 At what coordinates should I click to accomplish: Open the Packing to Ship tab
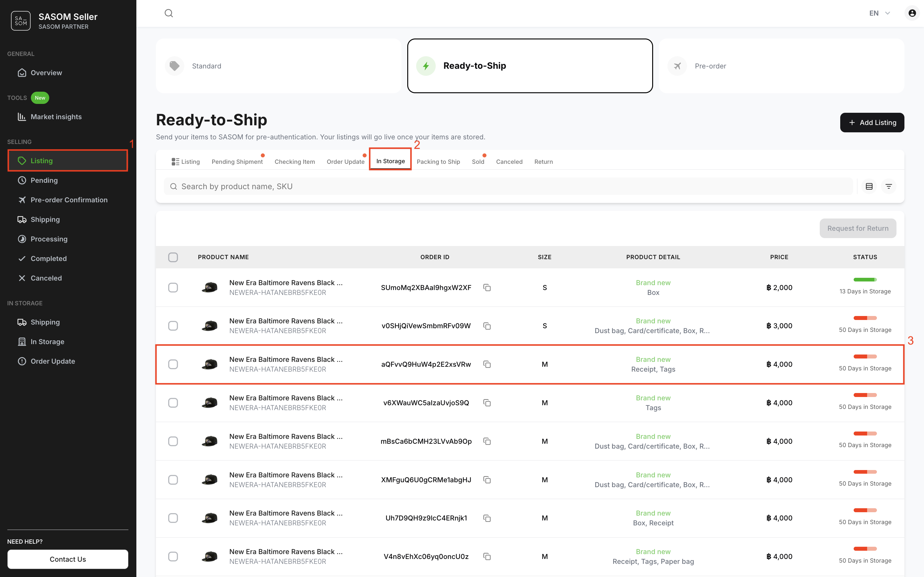point(438,162)
